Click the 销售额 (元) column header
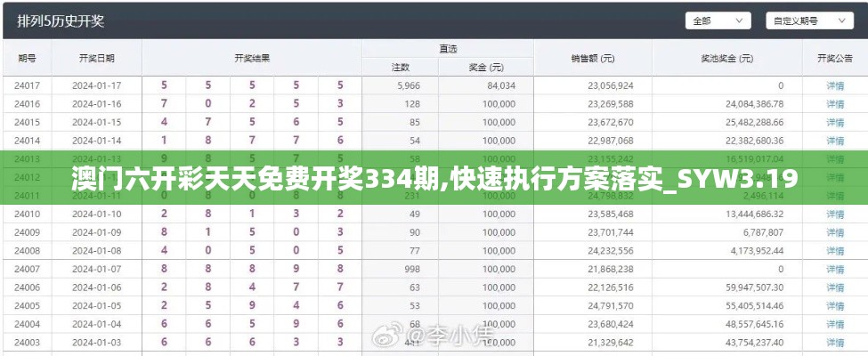The width and height of the screenshot is (868, 356). tap(593, 58)
